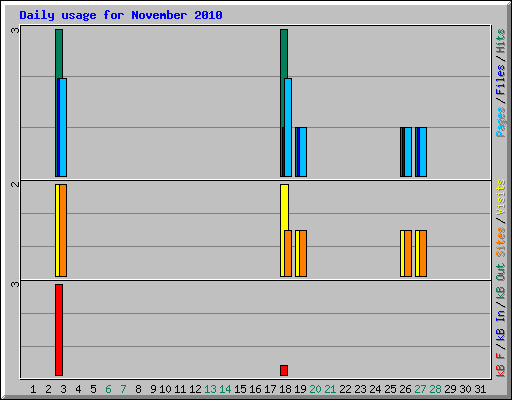Click the red 'kB F' legend label
512x400 pixels.
tap(501, 364)
